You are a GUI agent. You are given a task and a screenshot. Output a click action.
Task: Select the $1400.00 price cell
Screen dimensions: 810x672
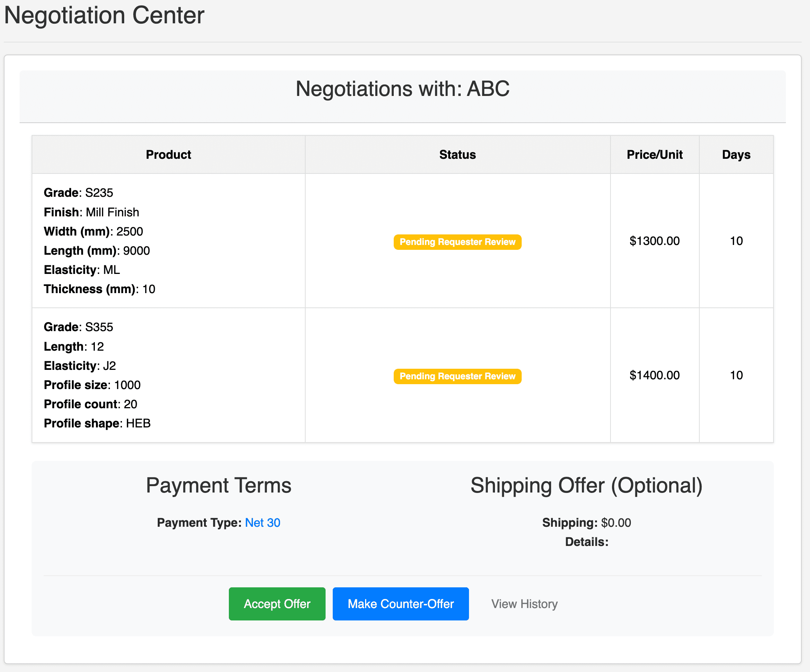pos(654,375)
